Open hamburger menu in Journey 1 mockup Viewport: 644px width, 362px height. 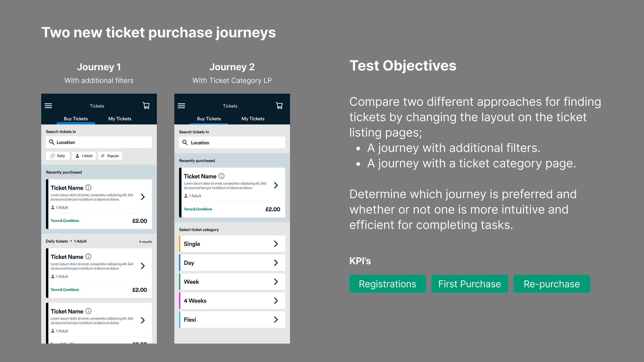(48, 106)
